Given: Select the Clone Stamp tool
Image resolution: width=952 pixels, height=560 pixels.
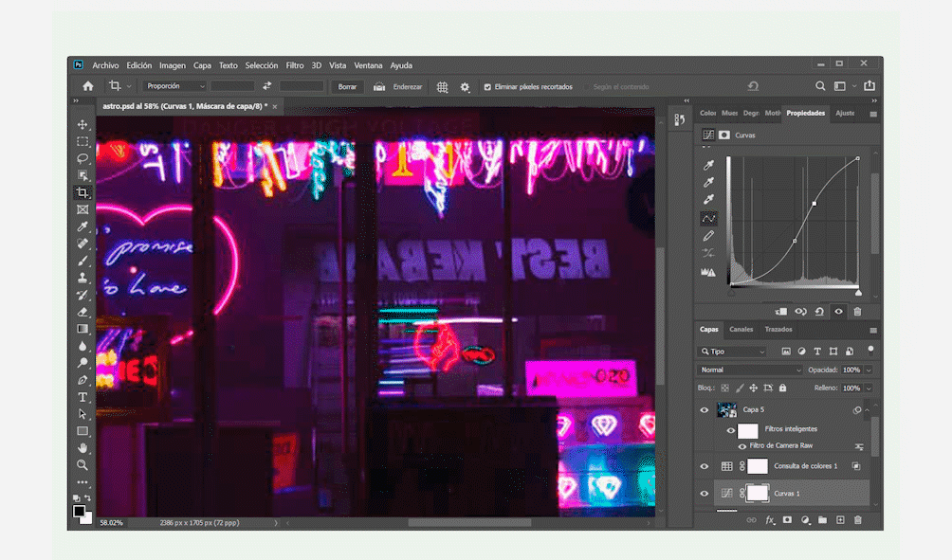Looking at the screenshot, I should pyautogui.click(x=82, y=278).
